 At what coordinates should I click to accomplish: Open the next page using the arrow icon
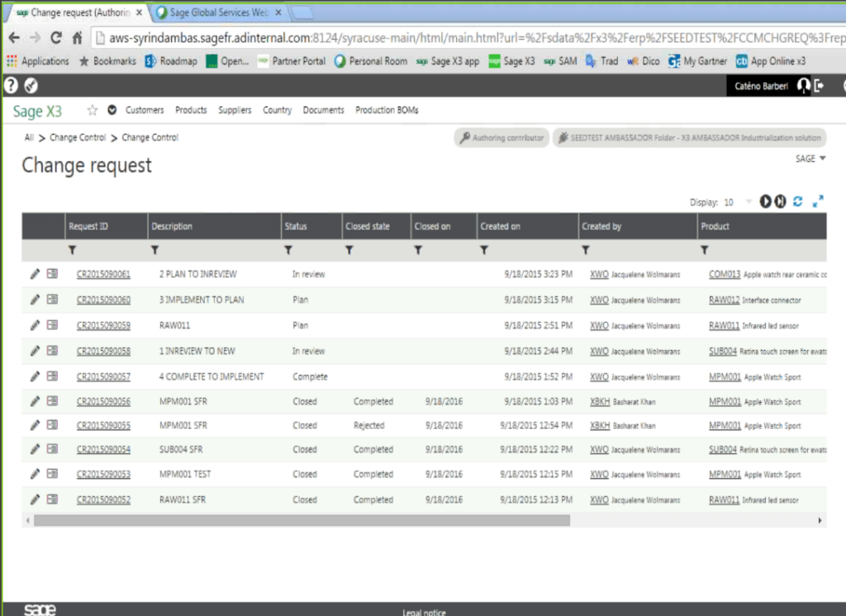pos(764,201)
